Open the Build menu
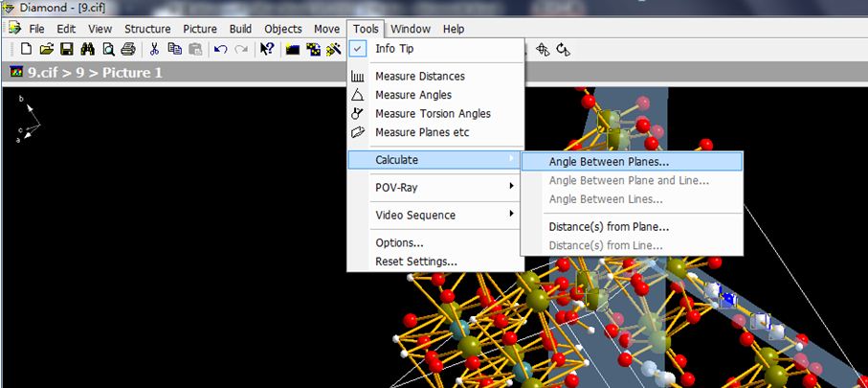Screen dimensions: 868x388 (240, 29)
